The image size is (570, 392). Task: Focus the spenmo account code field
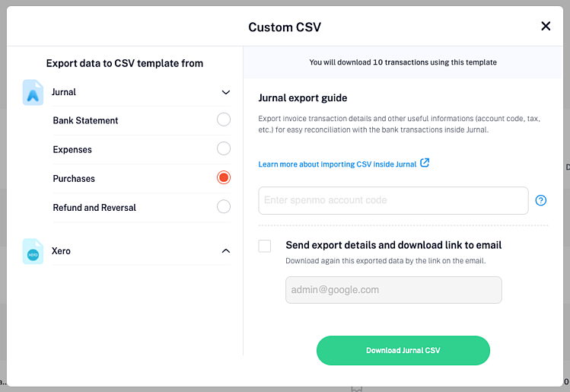[x=393, y=200]
